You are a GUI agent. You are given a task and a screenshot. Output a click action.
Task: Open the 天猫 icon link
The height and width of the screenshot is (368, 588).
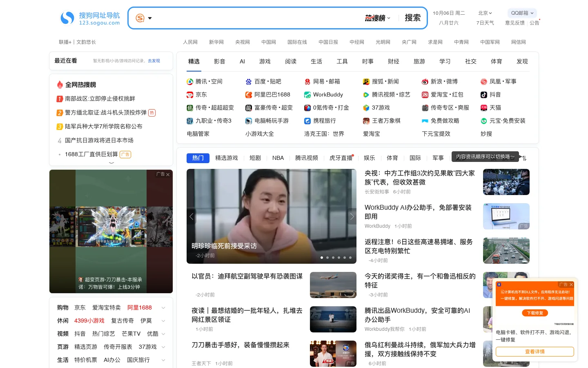pos(484,108)
